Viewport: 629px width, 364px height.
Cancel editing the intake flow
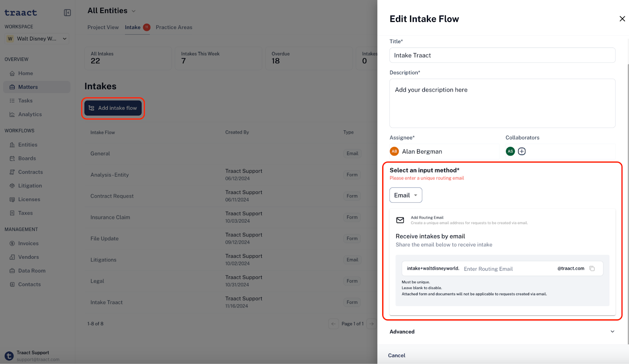point(397,355)
